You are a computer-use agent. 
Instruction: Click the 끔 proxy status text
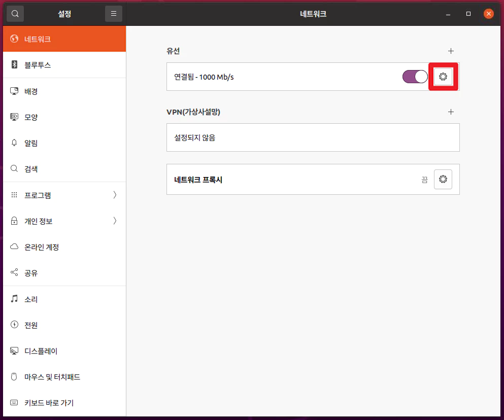[425, 180]
